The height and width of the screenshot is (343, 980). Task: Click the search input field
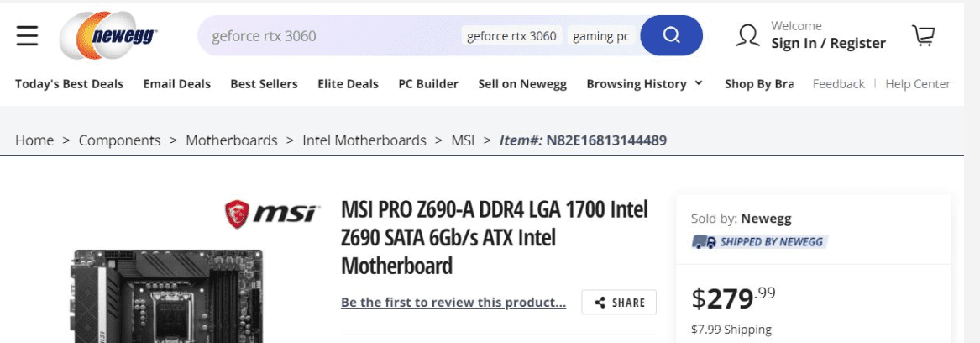(331, 35)
